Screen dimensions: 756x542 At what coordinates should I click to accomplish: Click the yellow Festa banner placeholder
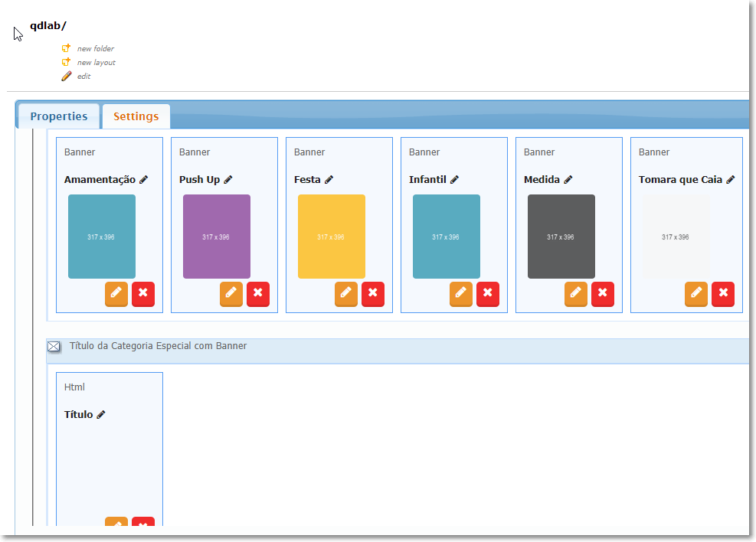tap(331, 236)
